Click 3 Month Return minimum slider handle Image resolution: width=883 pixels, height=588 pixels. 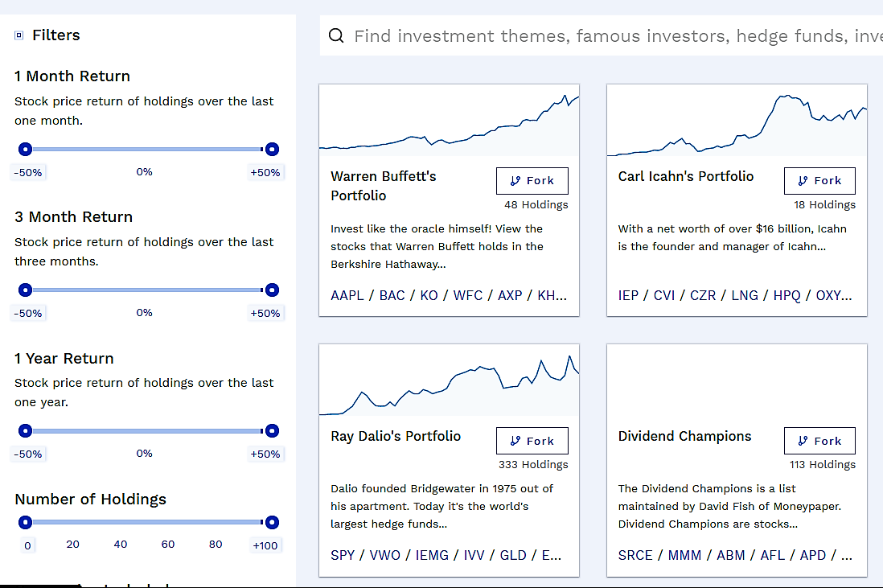25,290
